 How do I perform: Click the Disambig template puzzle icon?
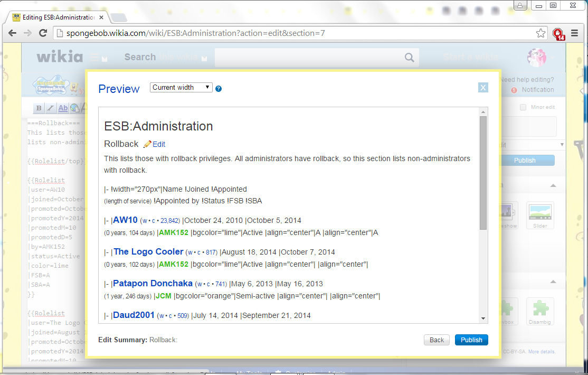pyautogui.click(x=540, y=311)
